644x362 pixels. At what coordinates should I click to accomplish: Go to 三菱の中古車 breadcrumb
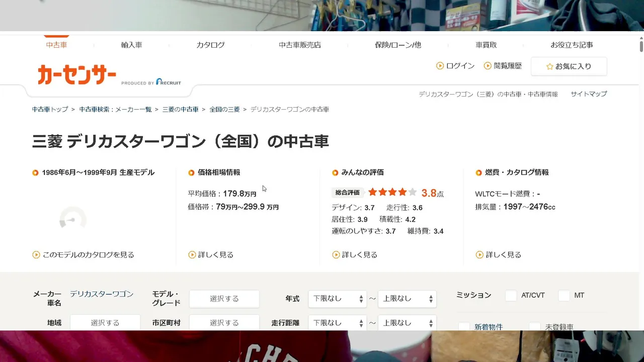pos(180,109)
